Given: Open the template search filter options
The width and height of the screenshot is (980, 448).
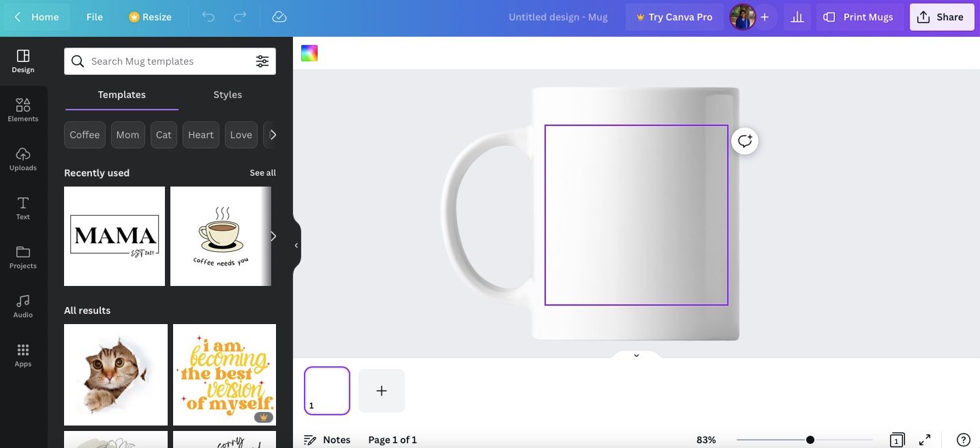Looking at the screenshot, I should [262, 61].
